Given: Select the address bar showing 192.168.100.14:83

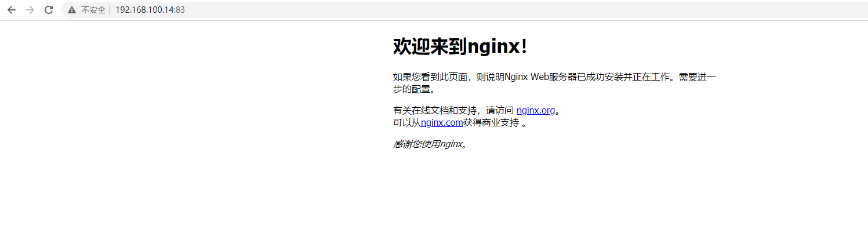Looking at the screenshot, I should [464, 10].
